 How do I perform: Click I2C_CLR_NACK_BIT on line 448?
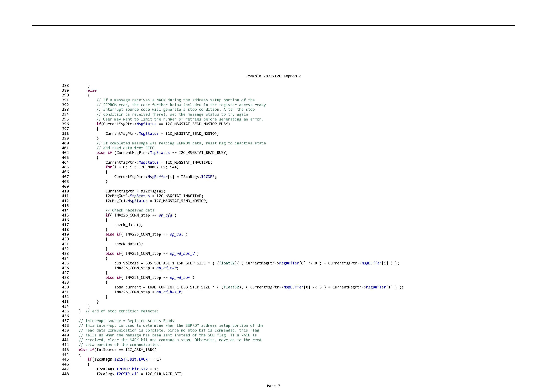163,374
